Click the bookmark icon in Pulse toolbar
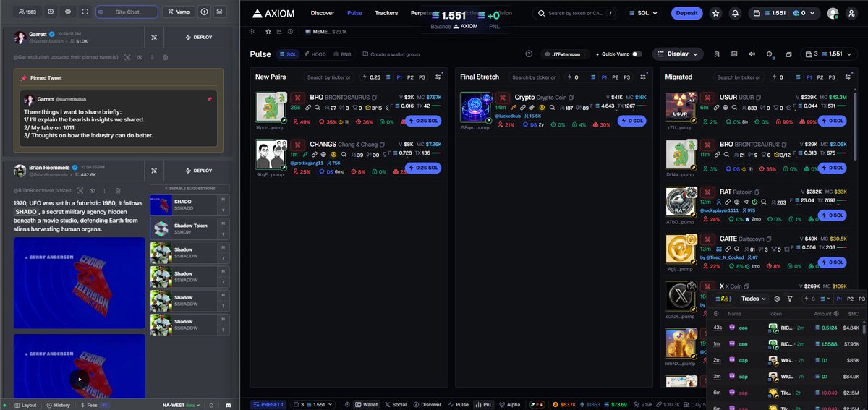 pos(716,54)
